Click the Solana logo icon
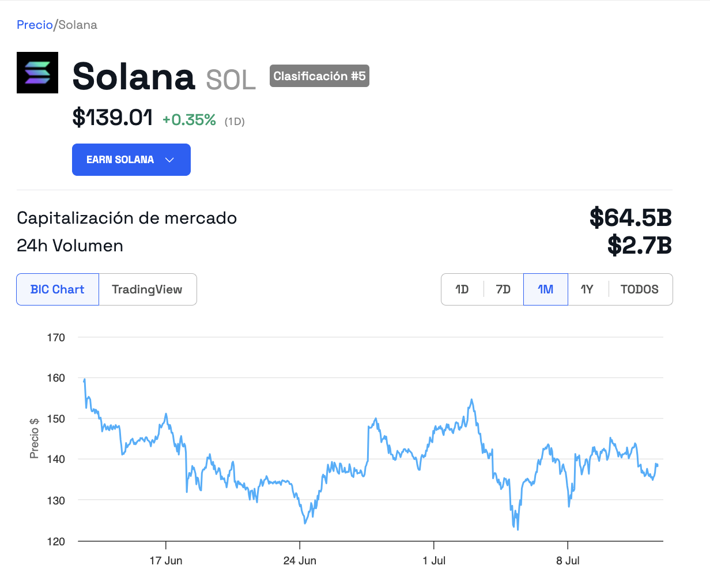 [37, 73]
